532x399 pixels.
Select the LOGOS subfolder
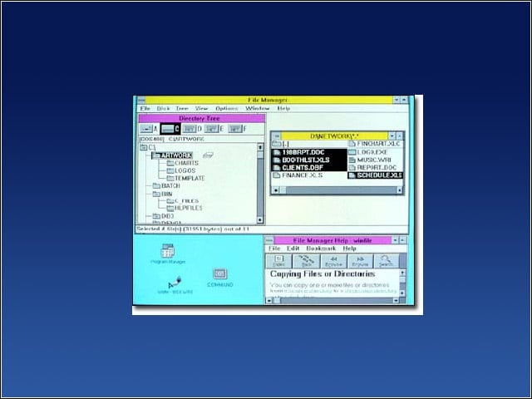181,170
